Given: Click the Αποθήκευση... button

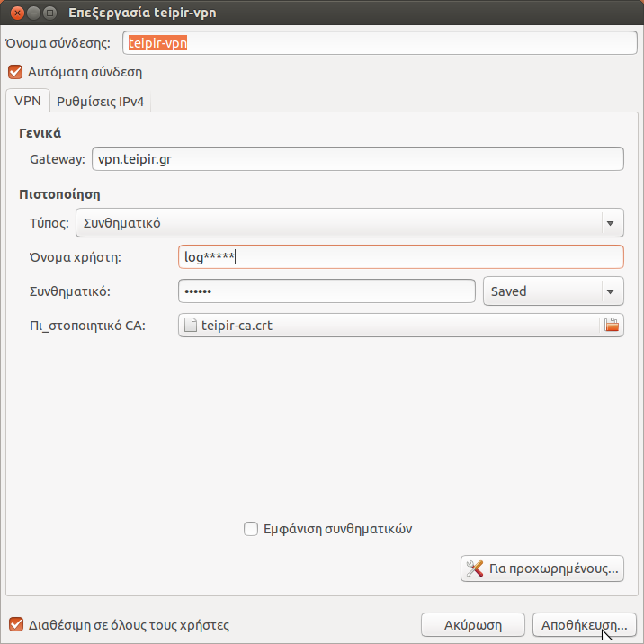Looking at the screenshot, I should click(584, 625).
